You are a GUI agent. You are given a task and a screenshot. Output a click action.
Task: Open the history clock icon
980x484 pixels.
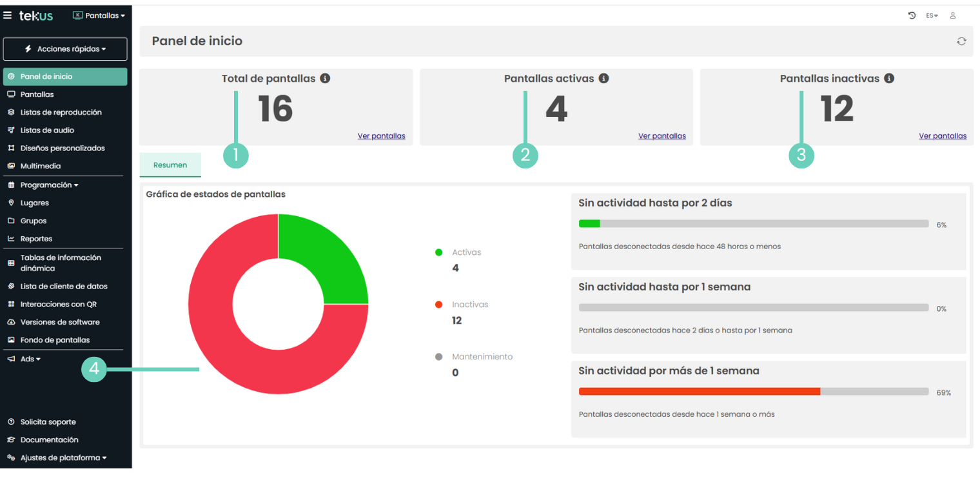coord(912,15)
